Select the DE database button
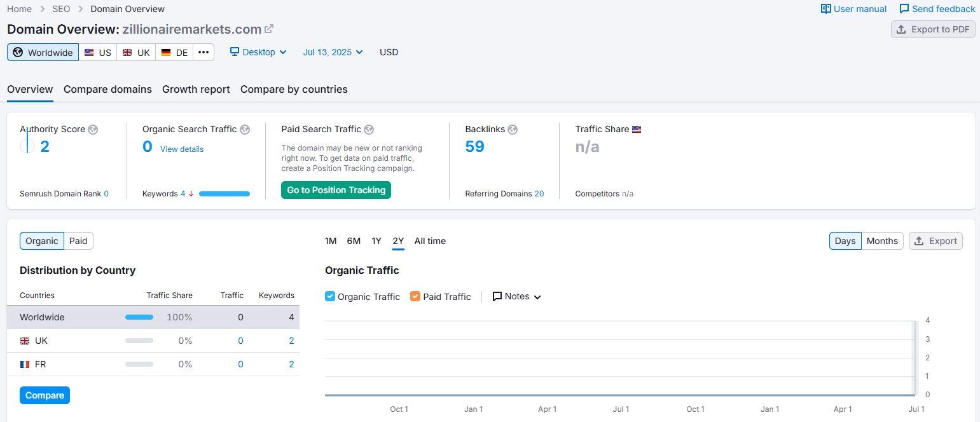980x422 pixels. point(174,52)
